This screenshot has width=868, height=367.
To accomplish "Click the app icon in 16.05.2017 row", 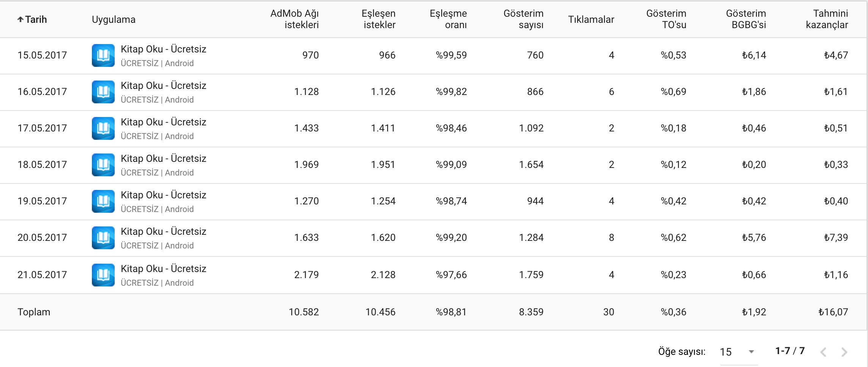I will pos(103,92).
